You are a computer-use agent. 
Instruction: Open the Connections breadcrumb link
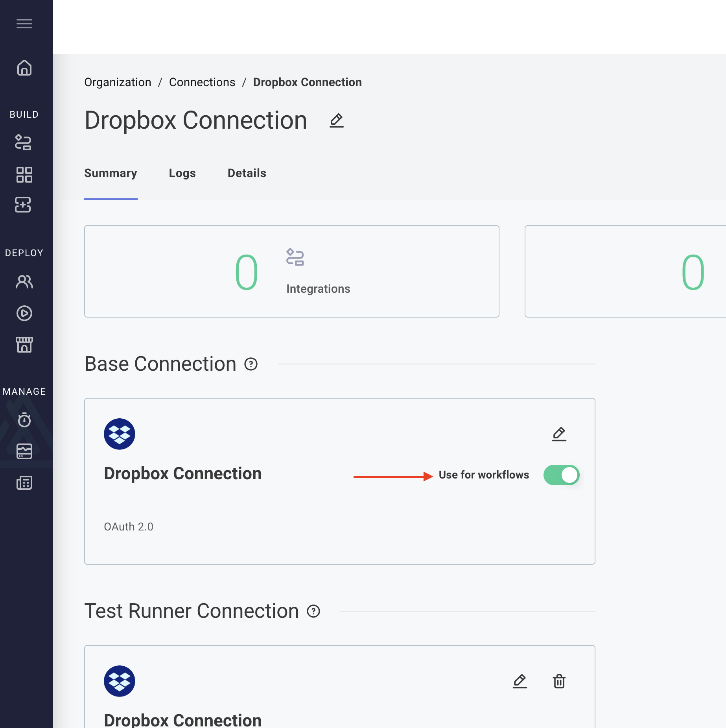point(202,82)
